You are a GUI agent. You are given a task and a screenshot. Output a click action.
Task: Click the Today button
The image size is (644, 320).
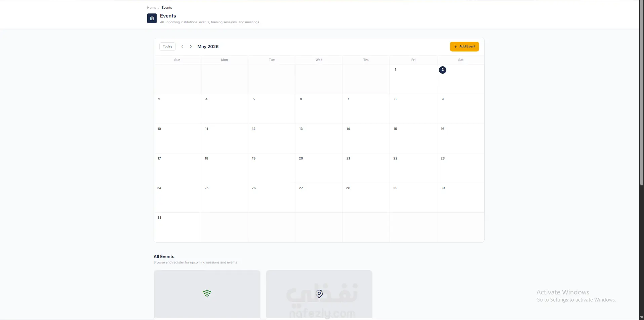(x=167, y=46)
